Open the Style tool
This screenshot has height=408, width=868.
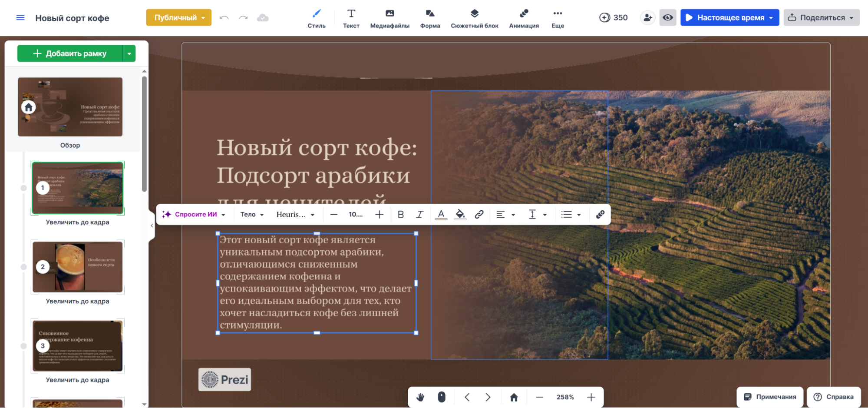point(316,19)
